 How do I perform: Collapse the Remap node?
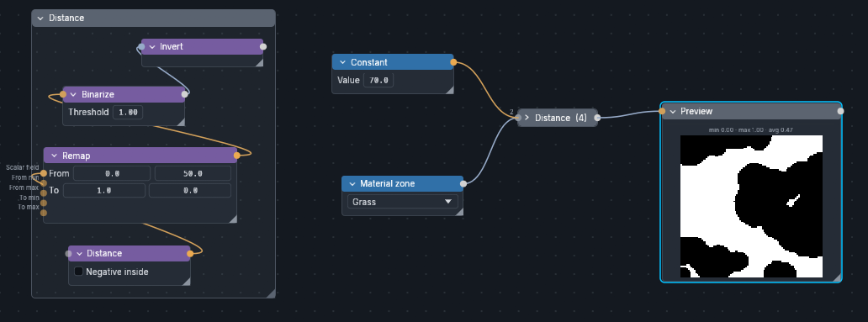[x=54, y=156]
